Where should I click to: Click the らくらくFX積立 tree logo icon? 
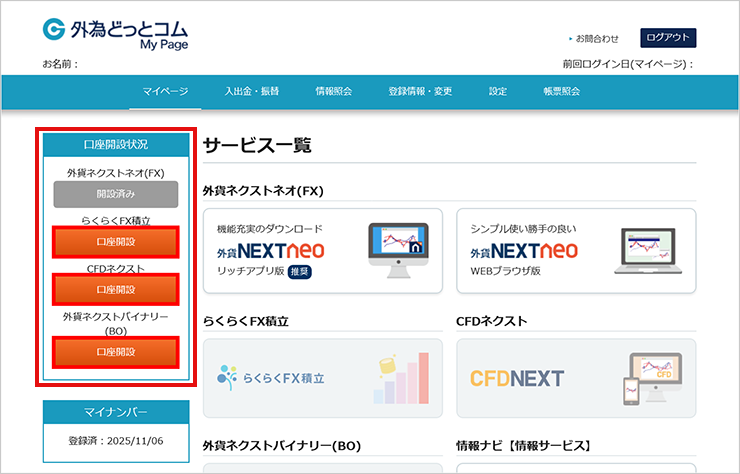[x=227, y=377]
